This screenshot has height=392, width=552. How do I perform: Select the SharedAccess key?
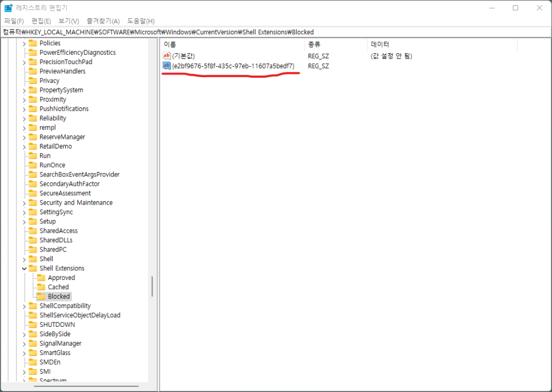[58, 231]
